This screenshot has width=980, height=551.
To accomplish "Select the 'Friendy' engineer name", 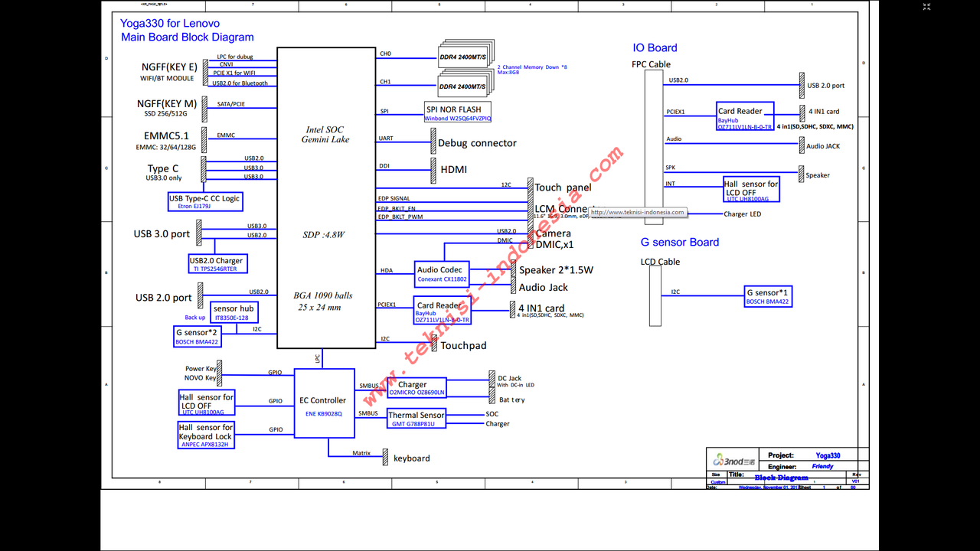I will 822,466.
